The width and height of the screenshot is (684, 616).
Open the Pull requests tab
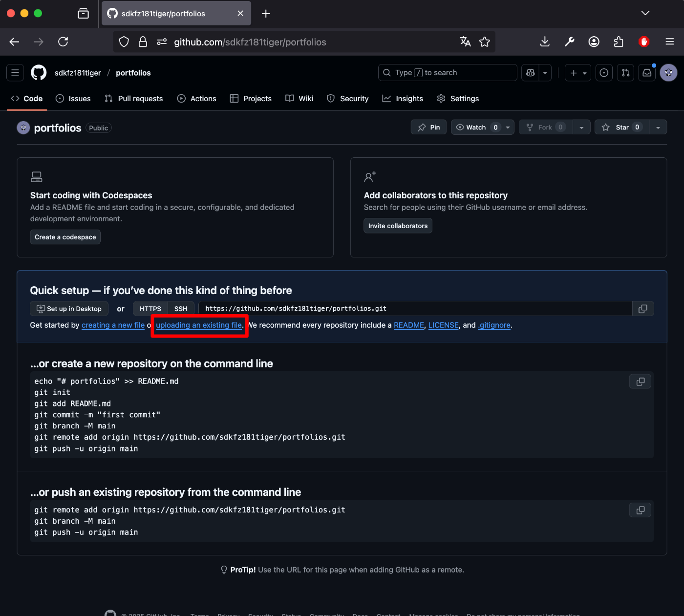(x=134, y=99)
